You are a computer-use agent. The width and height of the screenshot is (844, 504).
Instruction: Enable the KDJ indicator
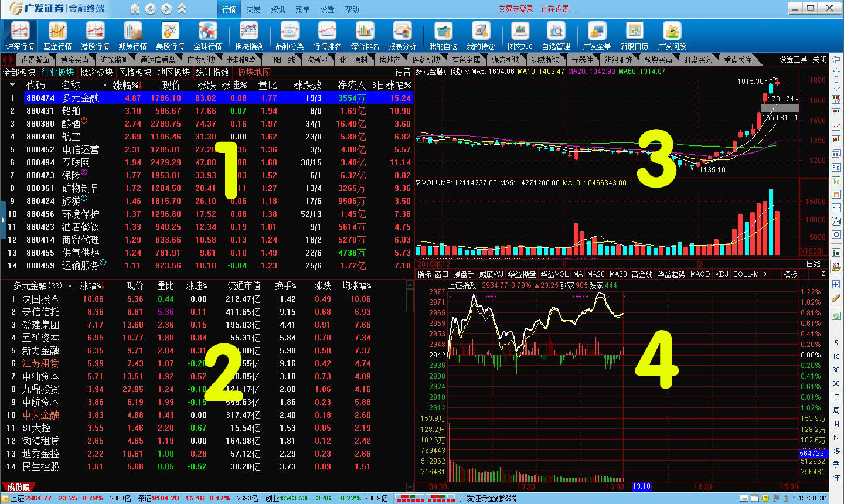[x=722, y=274]
